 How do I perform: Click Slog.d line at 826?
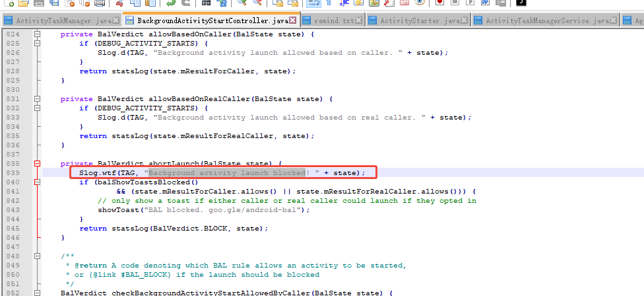point(273,53)
